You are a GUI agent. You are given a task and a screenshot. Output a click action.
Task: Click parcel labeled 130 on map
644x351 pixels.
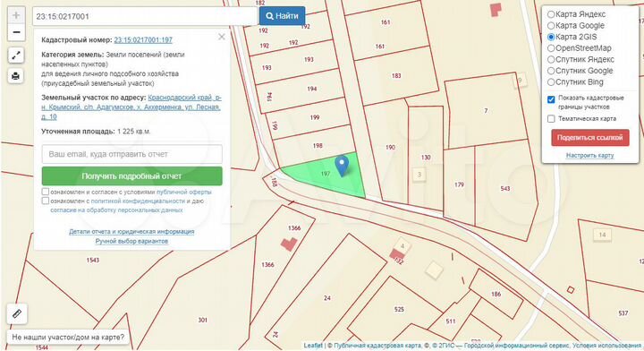point(426,157)
